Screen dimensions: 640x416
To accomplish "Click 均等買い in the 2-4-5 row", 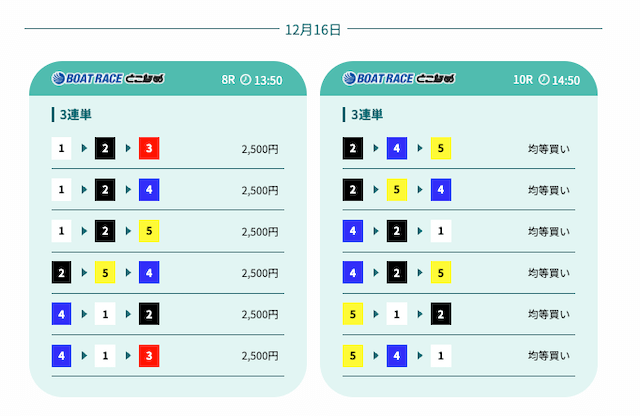I will 549,149.
